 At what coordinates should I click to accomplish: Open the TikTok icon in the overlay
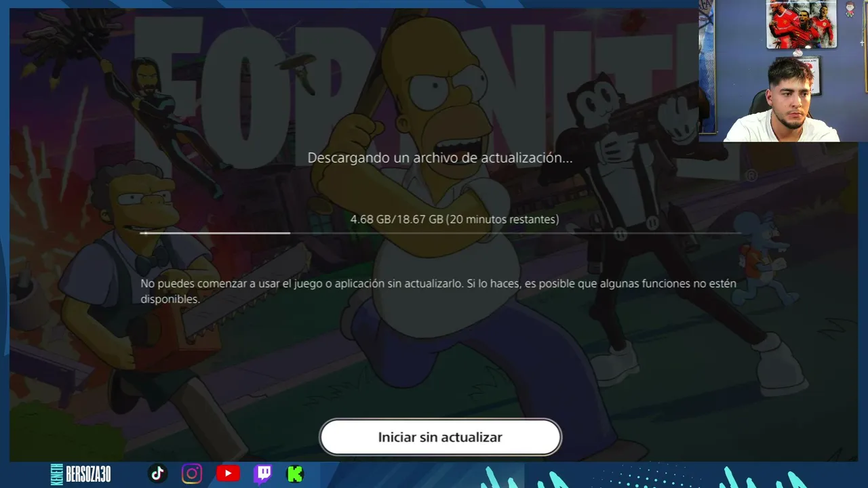[x=157, y=473]
